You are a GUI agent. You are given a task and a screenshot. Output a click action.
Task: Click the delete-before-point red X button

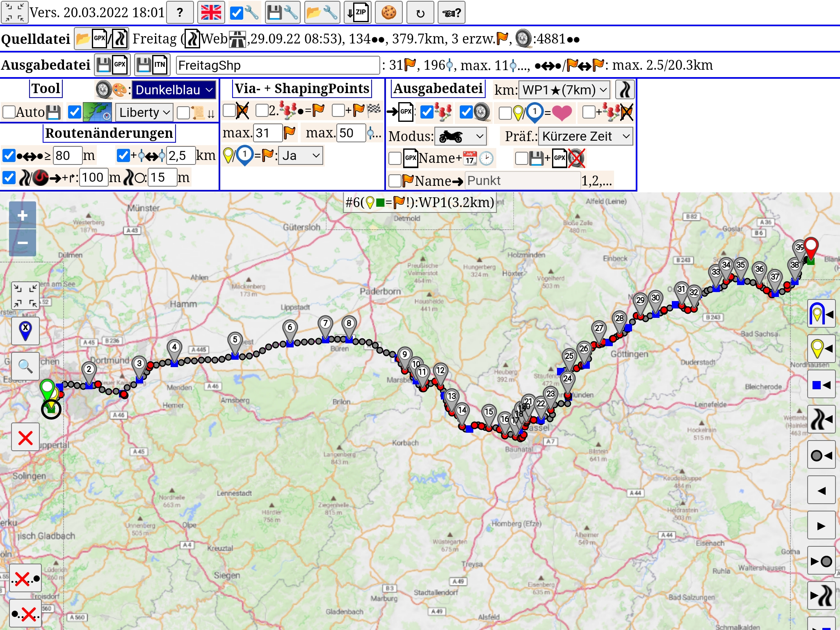pyautogui.click(x=25, y=578)
